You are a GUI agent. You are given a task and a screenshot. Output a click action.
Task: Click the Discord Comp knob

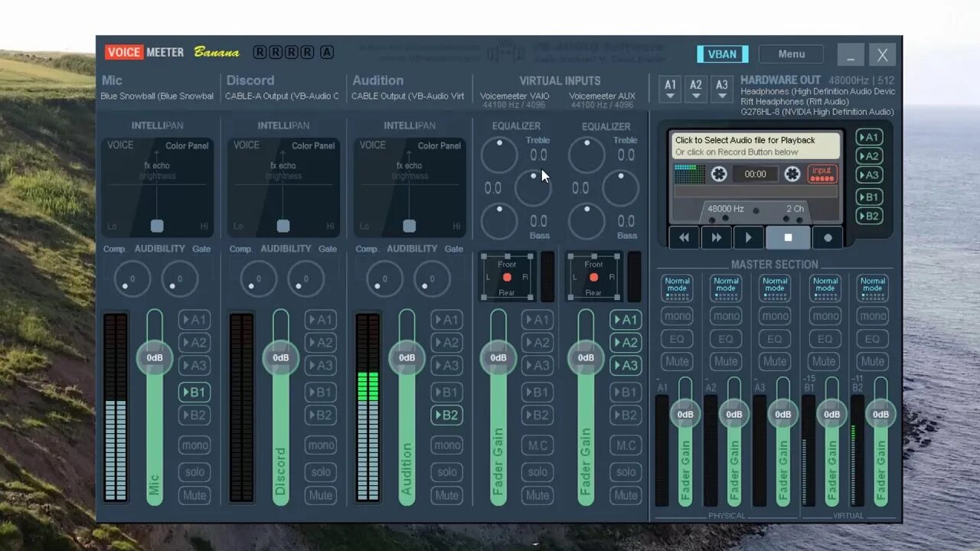(x=258, y=279)
